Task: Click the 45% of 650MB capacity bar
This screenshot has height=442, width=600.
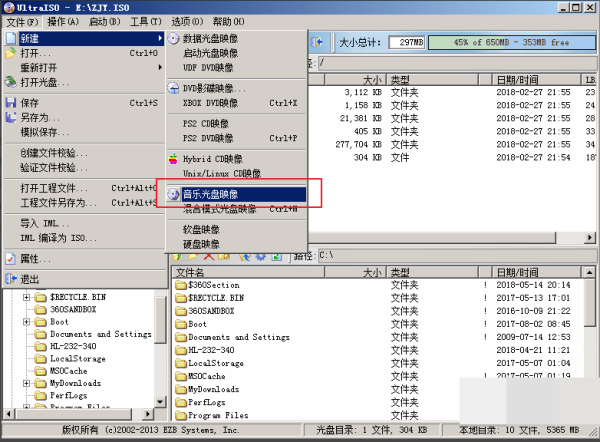Action: click(512, 42)
